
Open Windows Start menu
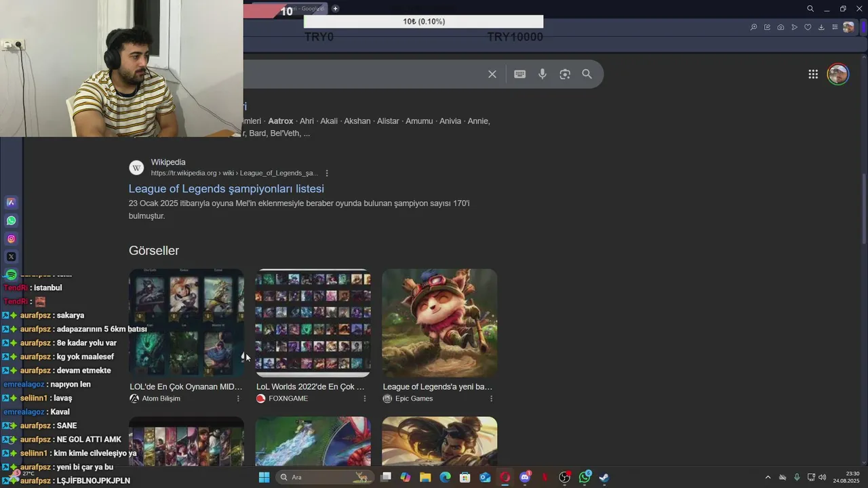264,477
